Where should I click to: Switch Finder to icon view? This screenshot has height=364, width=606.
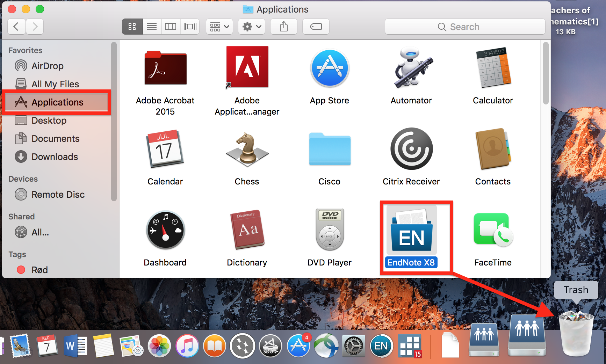coord(132,27)
